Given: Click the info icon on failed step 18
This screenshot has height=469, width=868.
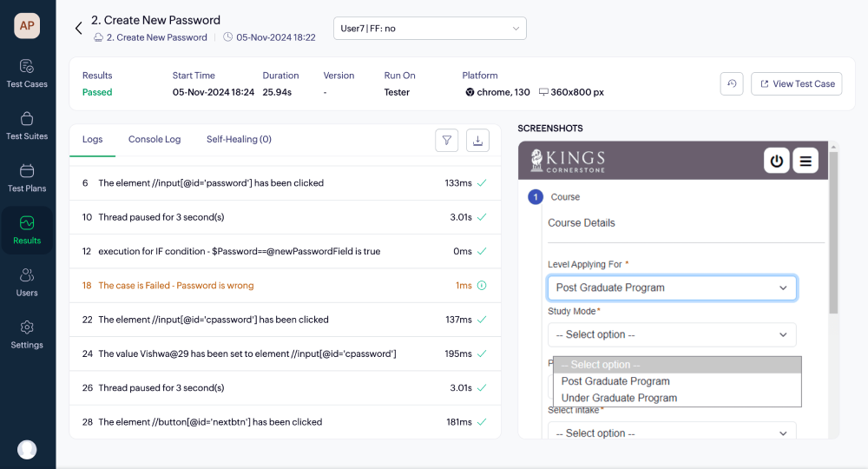Looking at the screenshot, I should pyautogui.click(x=482, y=286).
